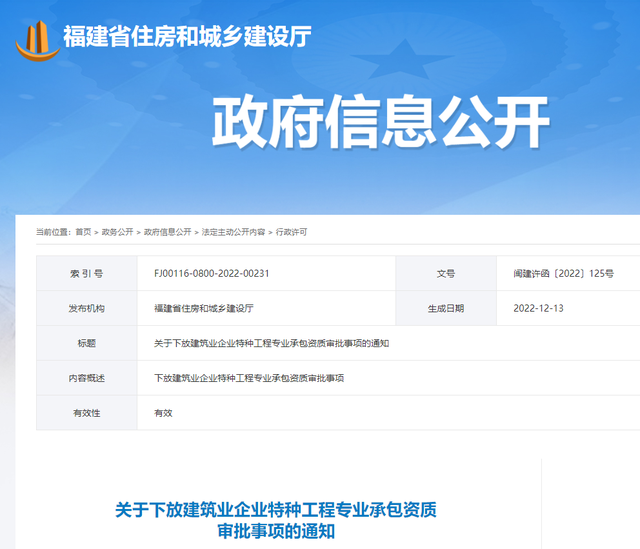Go to 首页 in the breadcrumb

click(83, 232)
